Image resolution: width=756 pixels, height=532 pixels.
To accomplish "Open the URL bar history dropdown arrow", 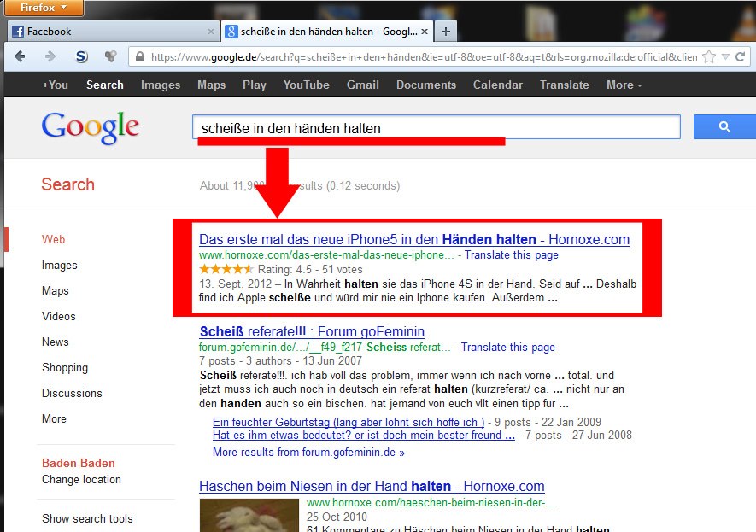I will click(x=726, y=57).
